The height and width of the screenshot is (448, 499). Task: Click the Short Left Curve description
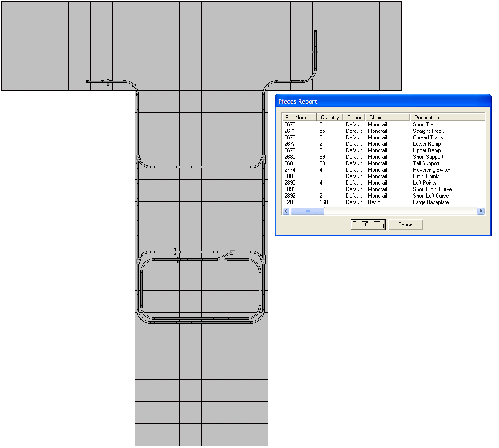pyautogui.click(x=430, y=196)
